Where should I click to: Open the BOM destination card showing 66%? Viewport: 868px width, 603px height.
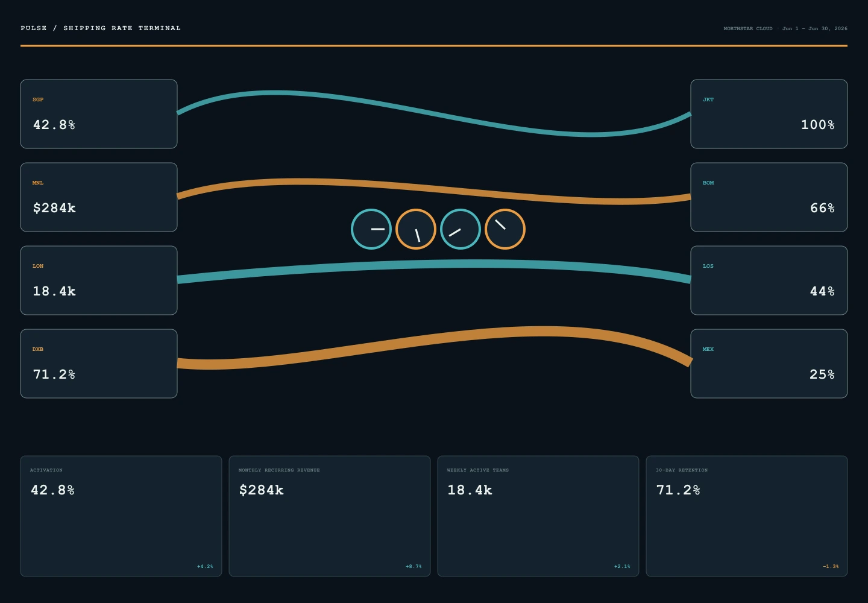769,197
